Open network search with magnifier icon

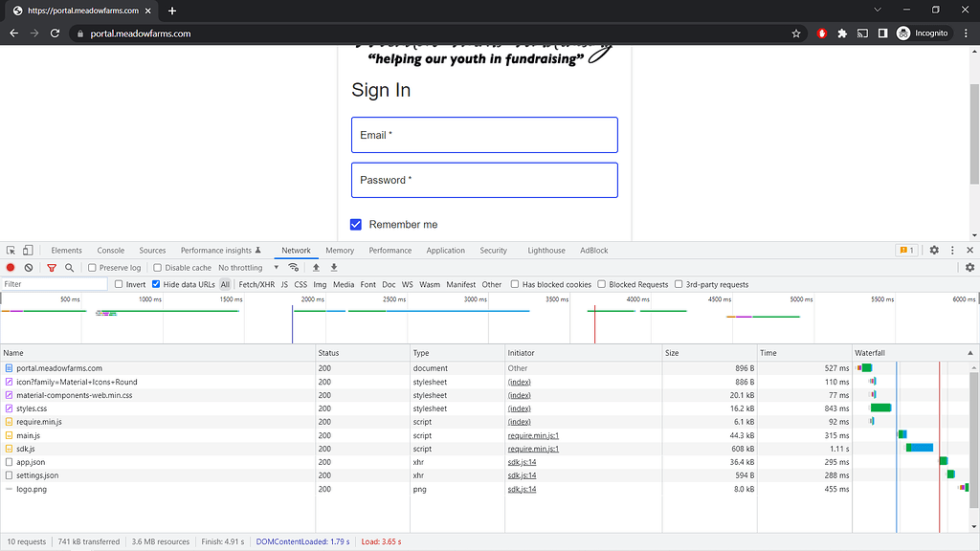pyautogui.click(x=69, y=268)
